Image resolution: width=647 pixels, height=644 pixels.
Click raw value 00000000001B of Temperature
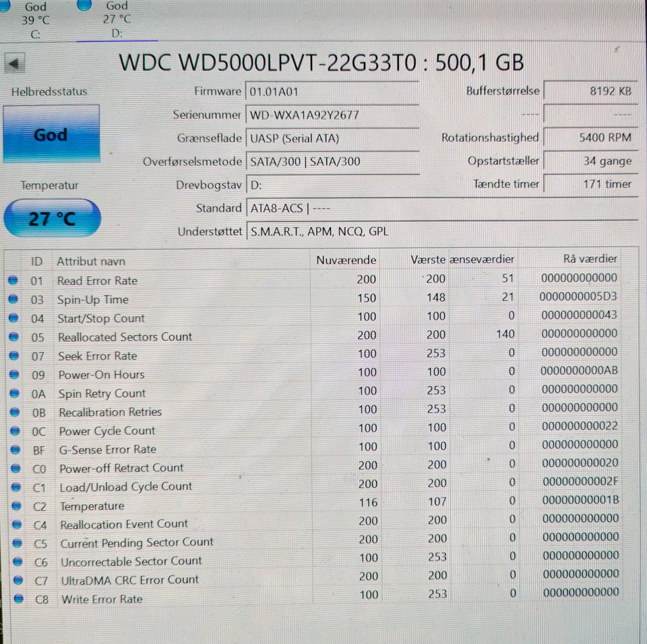click(x=580, y=500)
